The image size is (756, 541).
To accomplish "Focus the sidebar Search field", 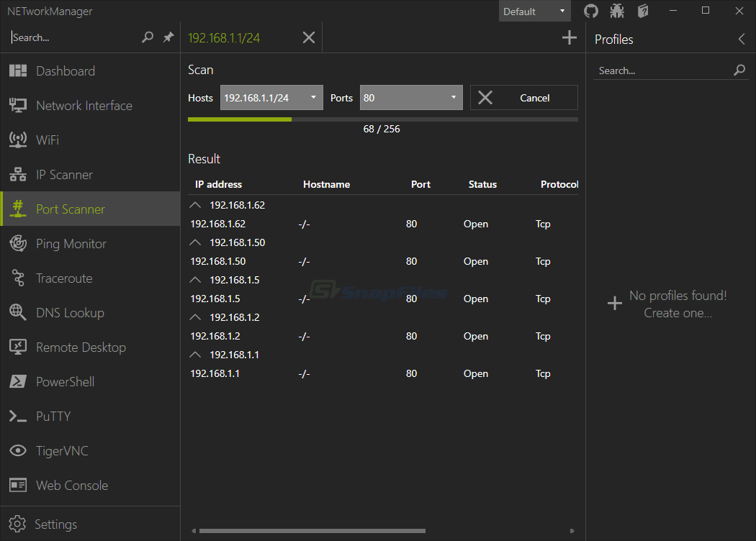I will tap(75, 37).
